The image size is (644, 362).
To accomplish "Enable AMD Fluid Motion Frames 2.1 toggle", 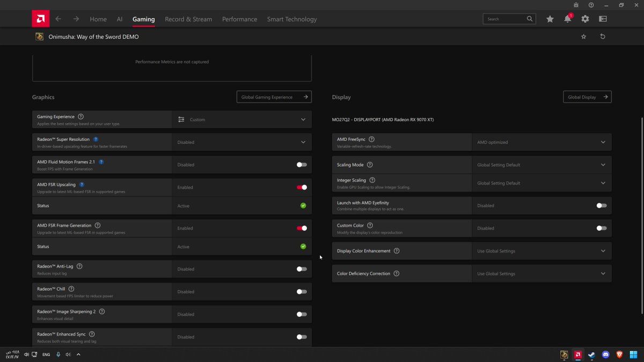I will click(302, 165).
